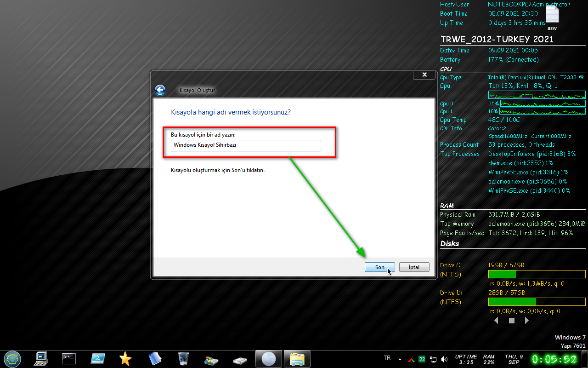Click the Son button to finish
This screenshot has width=588, height=368.
380,267
